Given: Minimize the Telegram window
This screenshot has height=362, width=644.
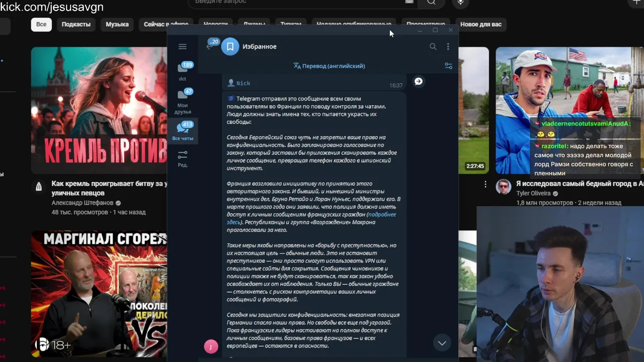Looking at the screenshot, I should click(x=420, y=30).
